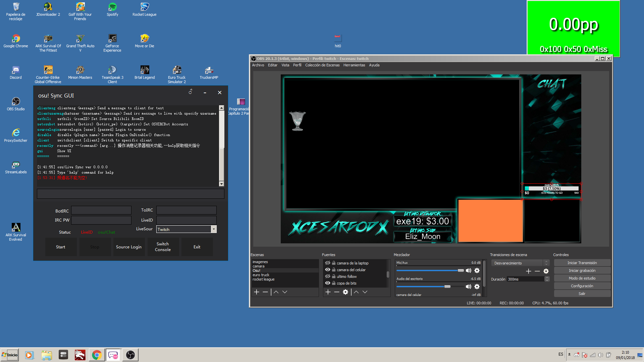
Task: Show ultimo follow source
Action: pos(328,276)
